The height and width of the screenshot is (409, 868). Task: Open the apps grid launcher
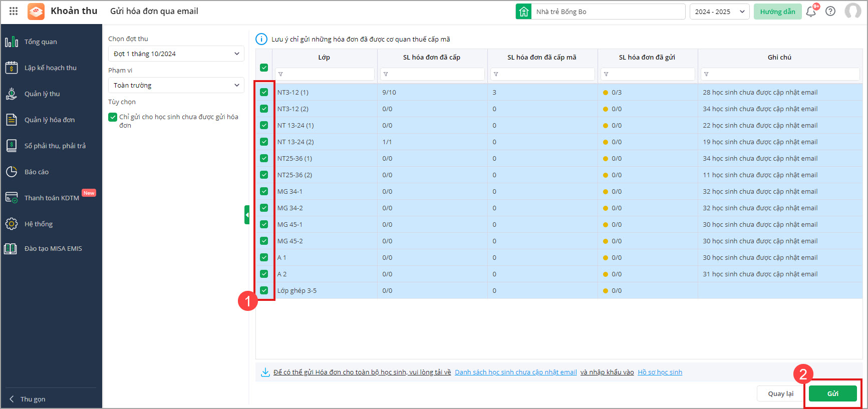coord(14,11)
